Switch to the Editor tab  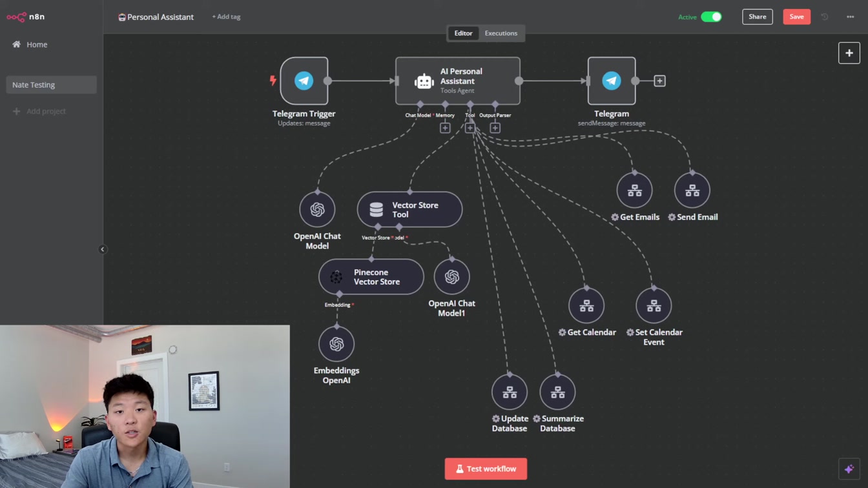click(463, 33)
